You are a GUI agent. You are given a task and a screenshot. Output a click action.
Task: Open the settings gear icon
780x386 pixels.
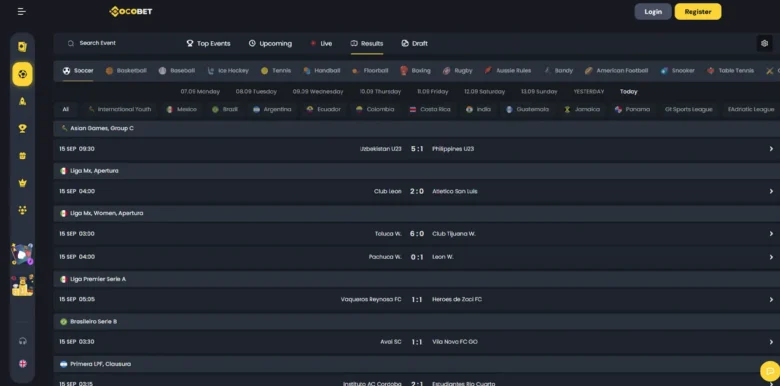[765, 43]
